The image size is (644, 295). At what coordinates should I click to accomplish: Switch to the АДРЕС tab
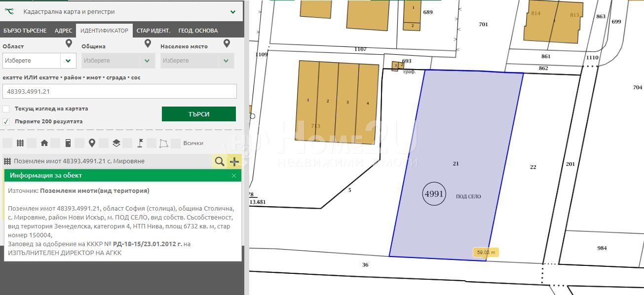(63, 31)
